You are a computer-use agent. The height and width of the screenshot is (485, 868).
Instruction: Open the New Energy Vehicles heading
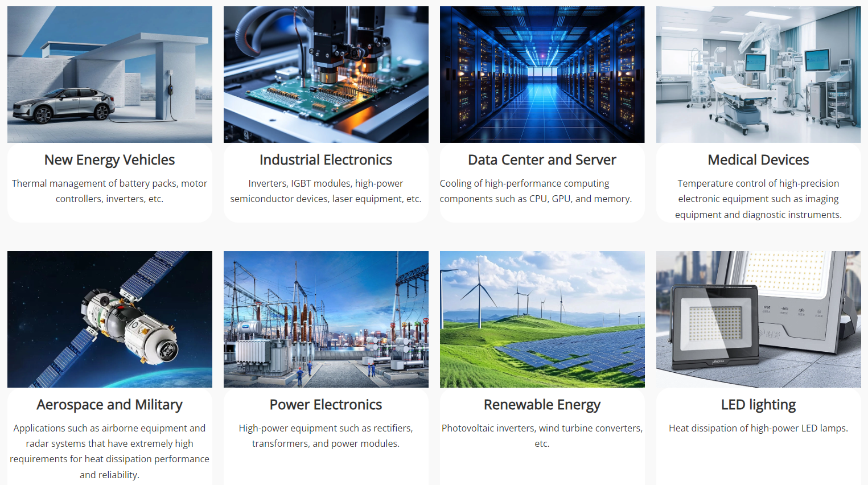(x=110, y=160)
